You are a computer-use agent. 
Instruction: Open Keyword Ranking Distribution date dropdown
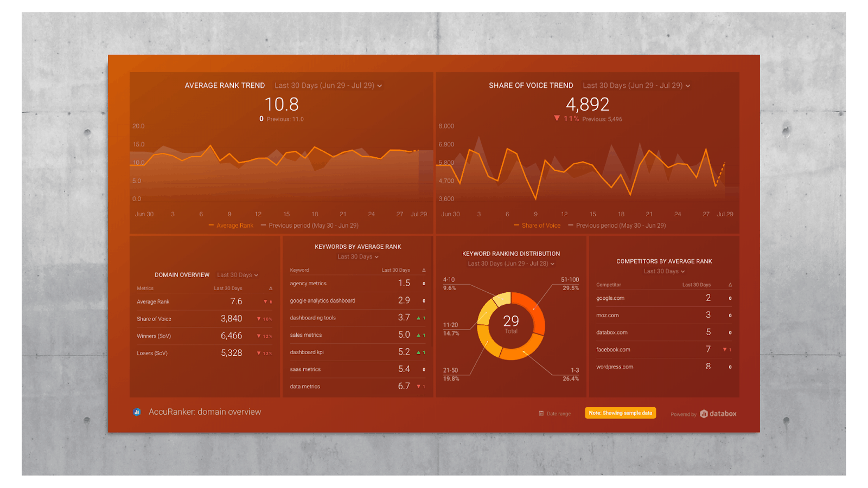point(511,264)
